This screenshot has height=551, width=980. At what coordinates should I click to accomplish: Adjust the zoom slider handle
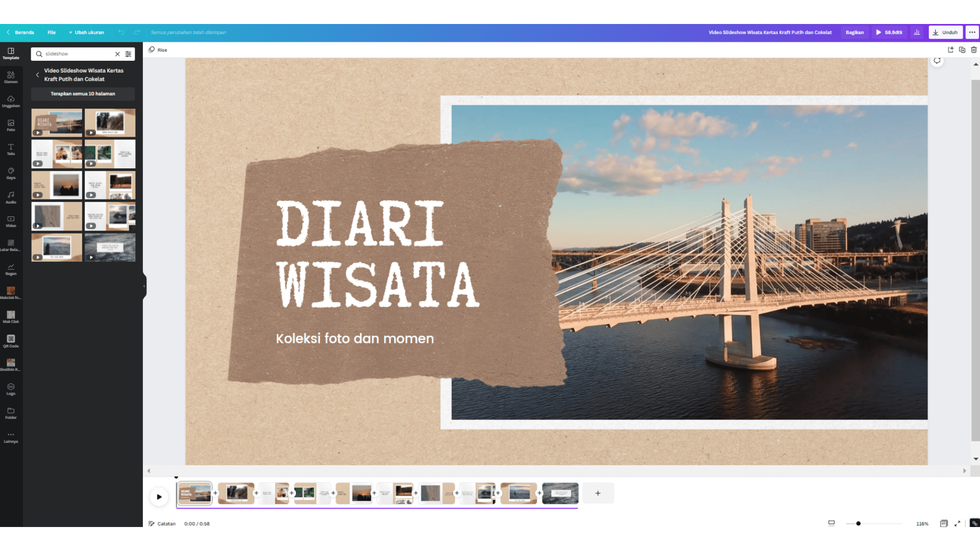pos(858,523)
